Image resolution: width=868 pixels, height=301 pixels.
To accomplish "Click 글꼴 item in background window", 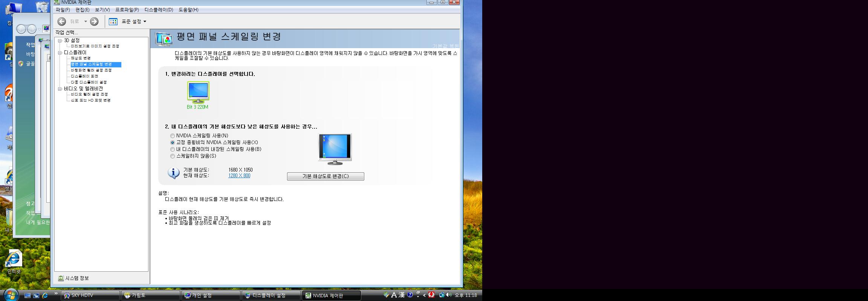I will tap(30, 64).
